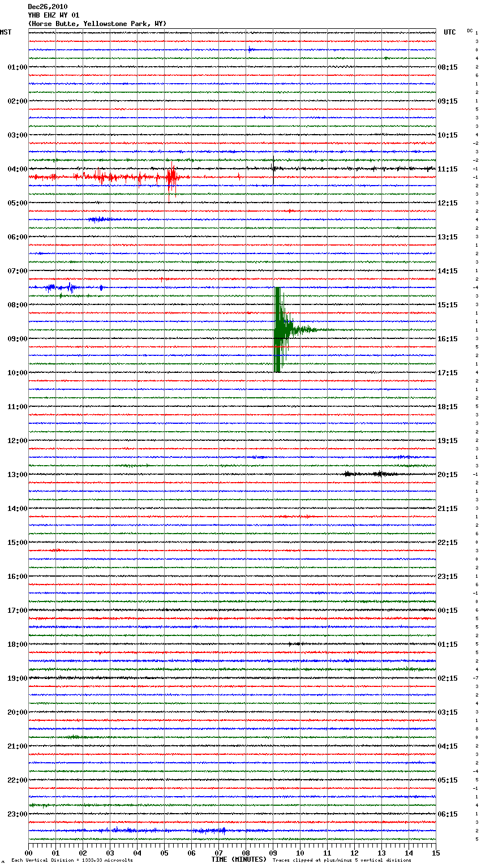481x868 pixels.
Task: Select the 19:00 MST time label
Action: pos(18,678)
